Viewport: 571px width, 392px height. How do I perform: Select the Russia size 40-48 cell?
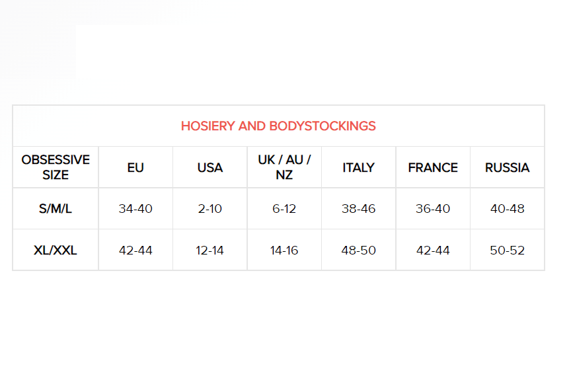(x=508, y=209)
